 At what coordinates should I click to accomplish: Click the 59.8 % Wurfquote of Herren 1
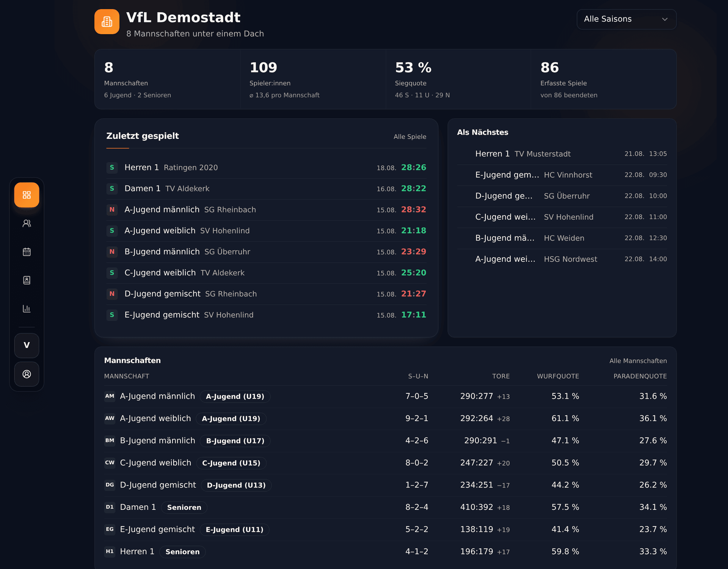click(565, 552)
